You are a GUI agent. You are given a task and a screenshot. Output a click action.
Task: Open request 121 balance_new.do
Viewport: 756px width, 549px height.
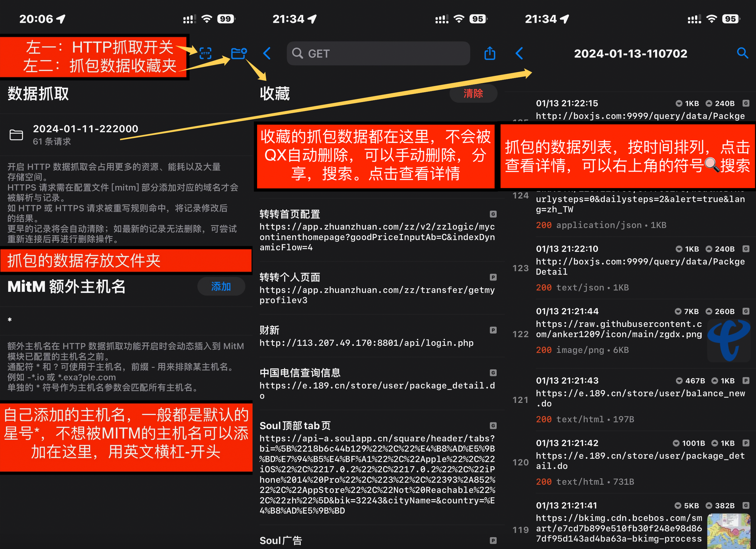631,400
